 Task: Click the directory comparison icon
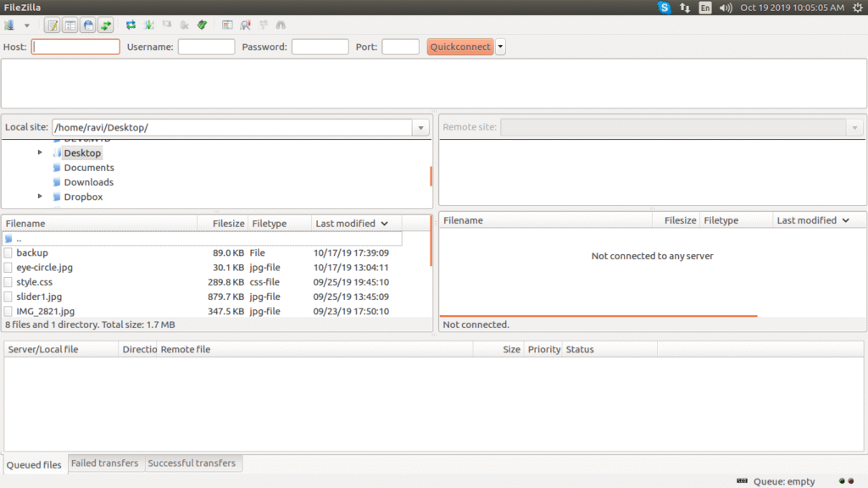point(245,25)
